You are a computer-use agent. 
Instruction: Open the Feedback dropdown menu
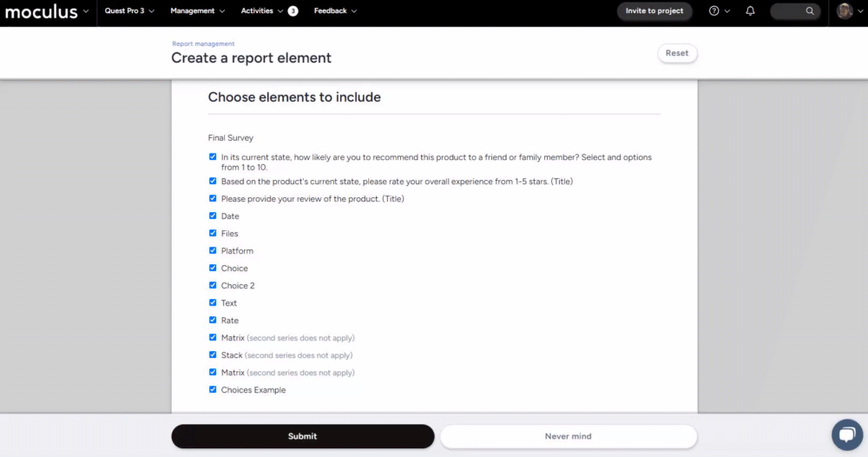tap(335, 11)
